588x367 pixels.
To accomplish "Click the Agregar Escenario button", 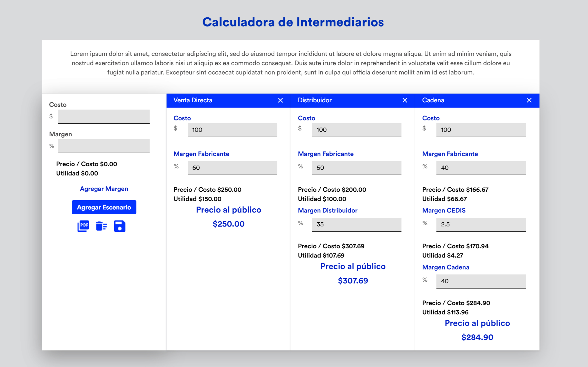I will click(104, 207).
